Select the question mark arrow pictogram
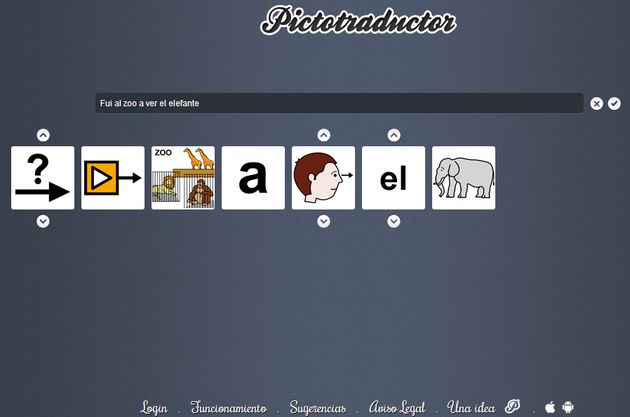Screen dimensions: 630x417 43,178
